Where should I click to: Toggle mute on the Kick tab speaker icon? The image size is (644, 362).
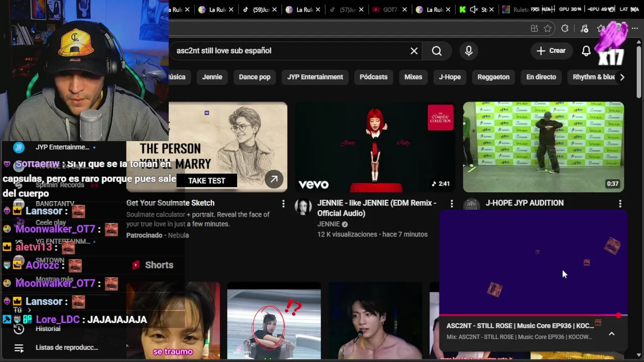coord(473,10)
